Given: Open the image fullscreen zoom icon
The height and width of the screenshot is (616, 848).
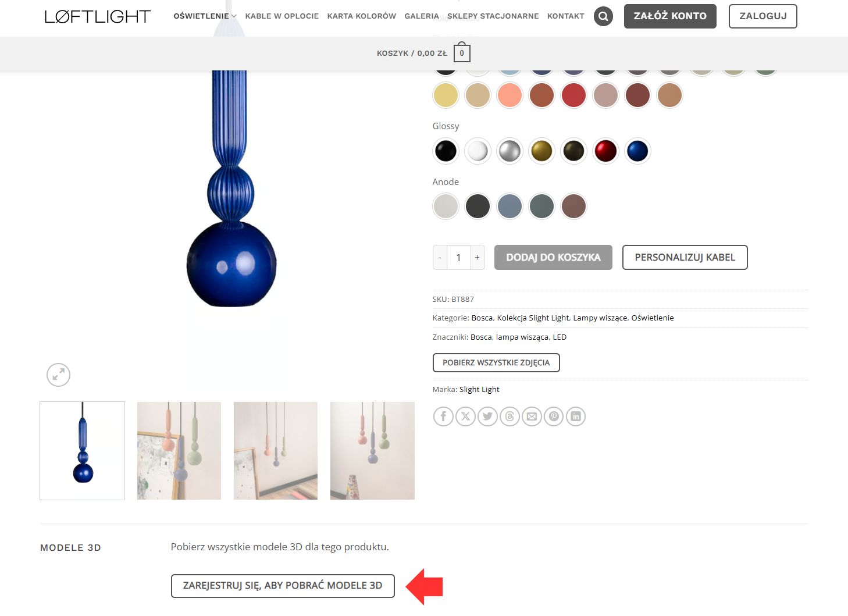Looking at the screenshot, I should [58, 375].
